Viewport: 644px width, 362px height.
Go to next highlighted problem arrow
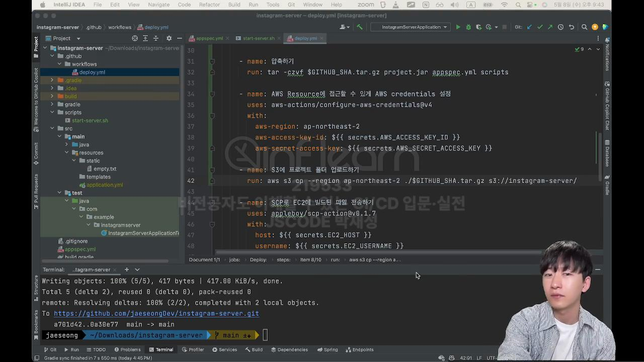pos(598,49)
